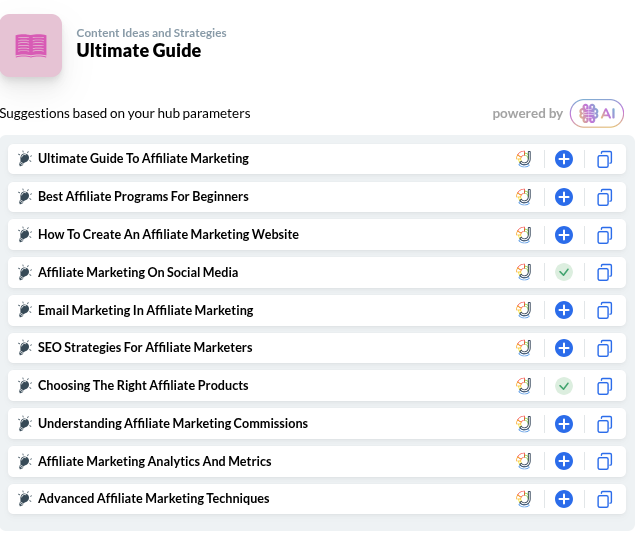Screen dimensions: 637x534
Task: Toggle plus button for 'Affiliate Marketing Analytics And Metrics'
Action: pos(564,462)
